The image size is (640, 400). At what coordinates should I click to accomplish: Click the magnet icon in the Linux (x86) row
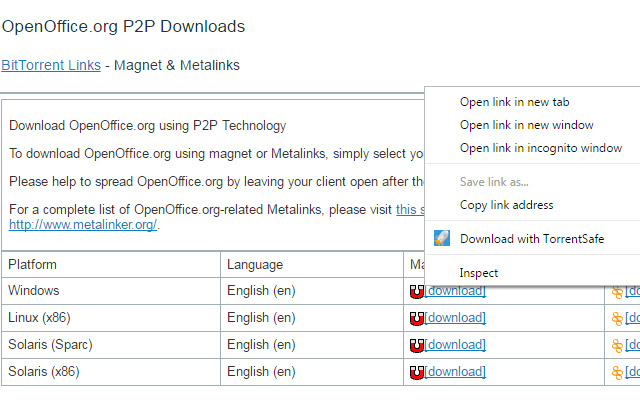(x=417, y=318)
